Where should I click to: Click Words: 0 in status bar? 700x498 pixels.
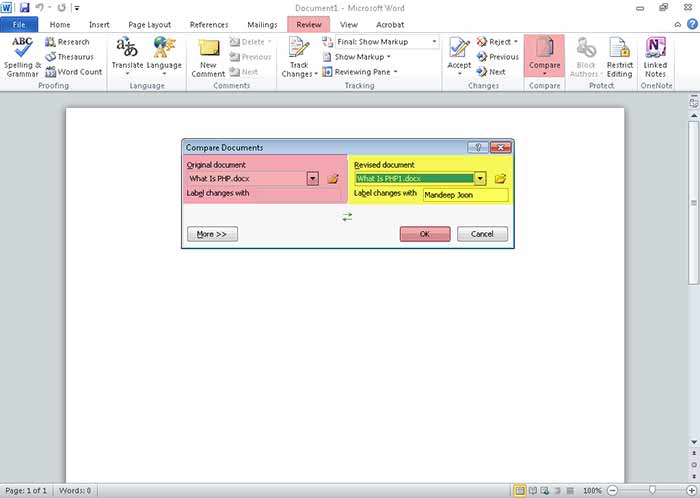tap(75, 491)
